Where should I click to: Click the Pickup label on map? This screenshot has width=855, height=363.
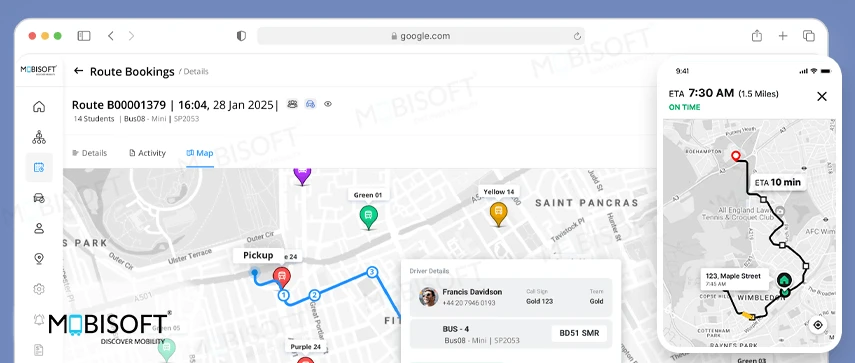coord(258,255)
